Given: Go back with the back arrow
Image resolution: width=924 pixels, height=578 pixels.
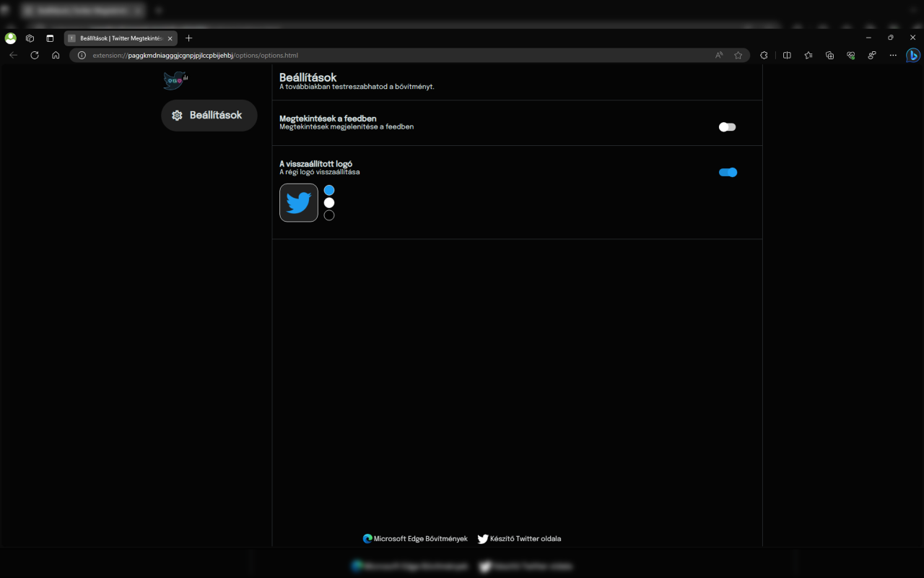Looking at the screenshot, I should coord(13,55).
